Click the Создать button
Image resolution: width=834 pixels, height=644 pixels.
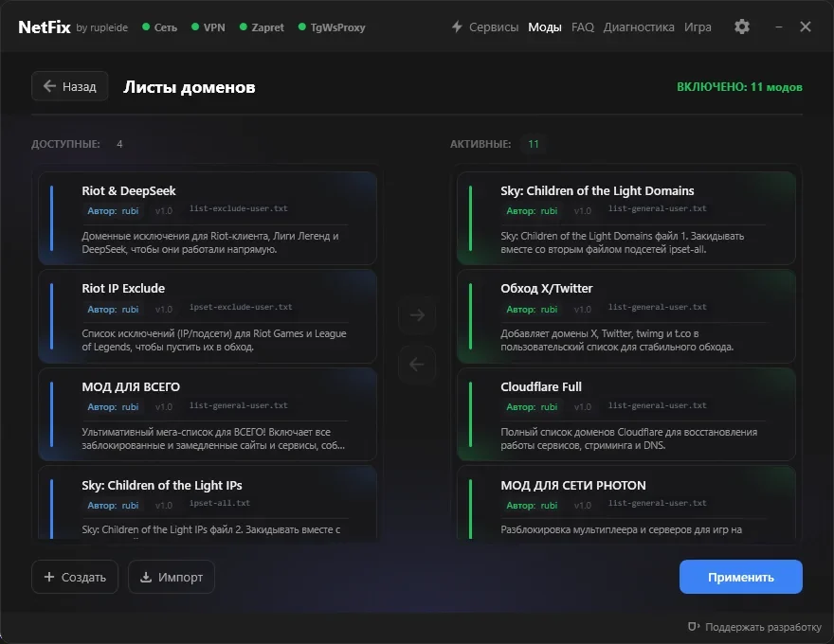click(75, 577)
